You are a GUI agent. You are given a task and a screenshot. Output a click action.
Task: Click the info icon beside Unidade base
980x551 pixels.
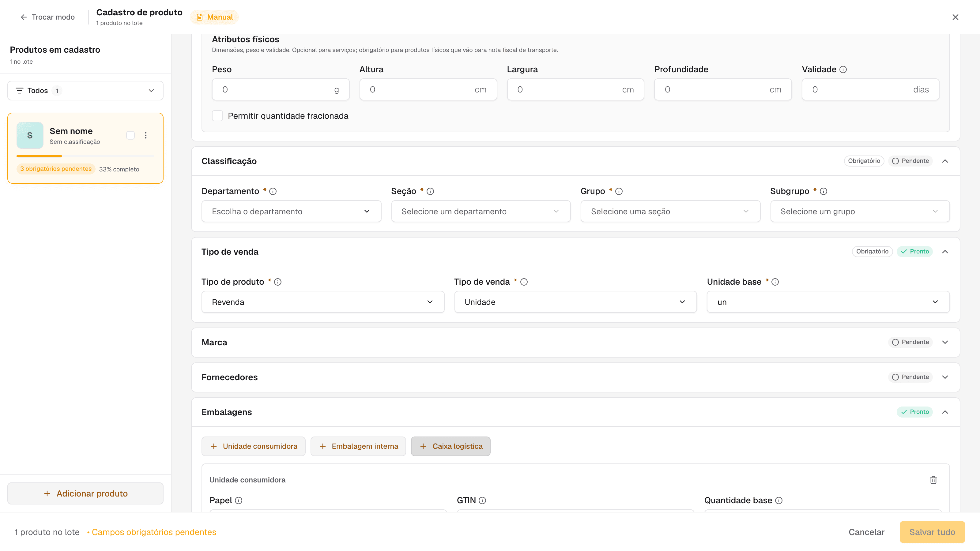[775, 282]
